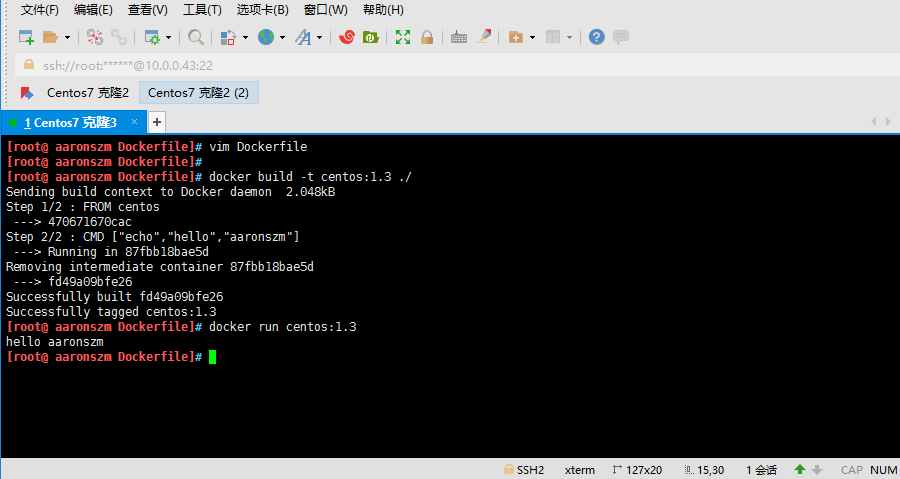Click 'docker run centos:1.3' command text
This screenshot has height=479, width=900.
tap(282, 327)
